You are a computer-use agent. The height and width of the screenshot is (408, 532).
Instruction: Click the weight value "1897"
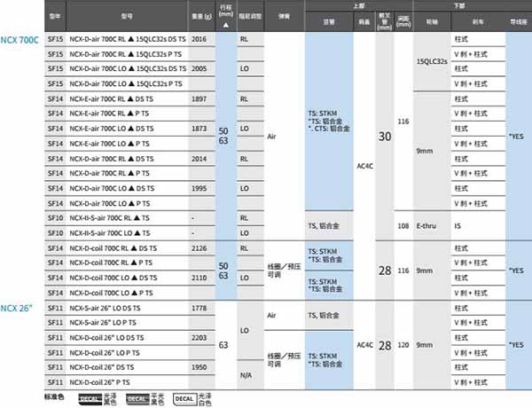[x=199, y=99]
